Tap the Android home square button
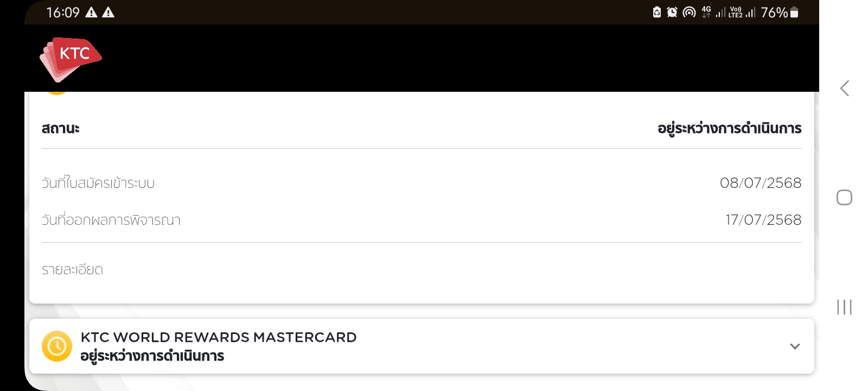 (844, 197)
